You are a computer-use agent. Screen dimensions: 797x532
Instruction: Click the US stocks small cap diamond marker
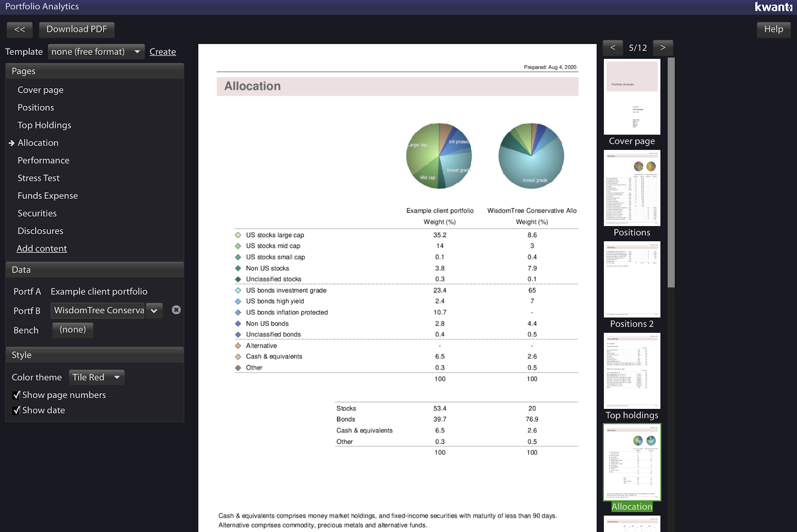[238, 257]
